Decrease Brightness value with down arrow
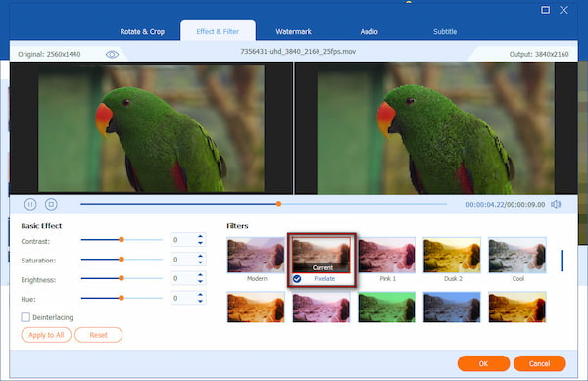The width and height of the screenshot is (588, 381). (200, 282)
